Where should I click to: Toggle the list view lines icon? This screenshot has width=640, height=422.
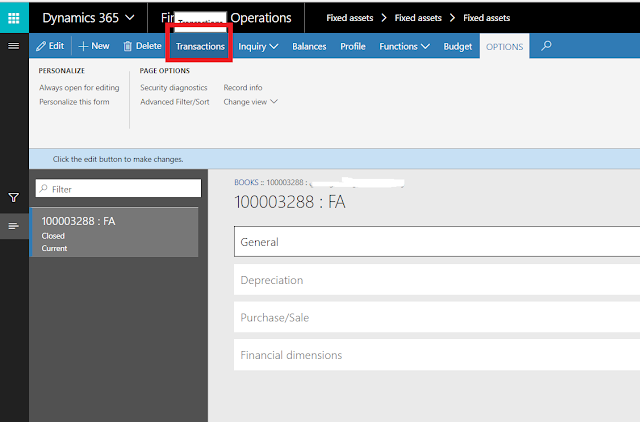(x=13, y=226)
